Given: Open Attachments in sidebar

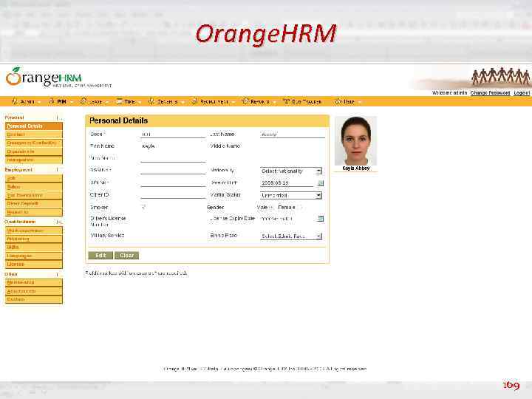Looking at the screenshot, I should pos(34,291).
